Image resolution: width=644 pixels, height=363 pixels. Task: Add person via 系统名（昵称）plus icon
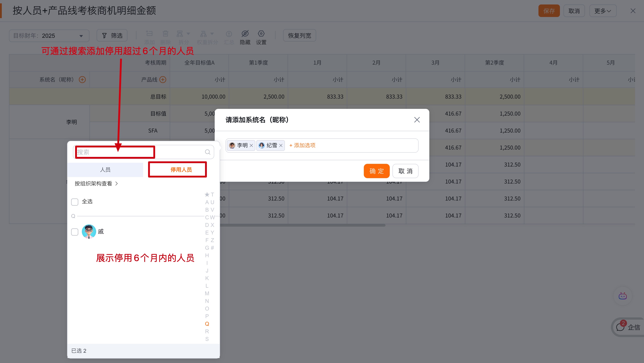tap(82, 79)
